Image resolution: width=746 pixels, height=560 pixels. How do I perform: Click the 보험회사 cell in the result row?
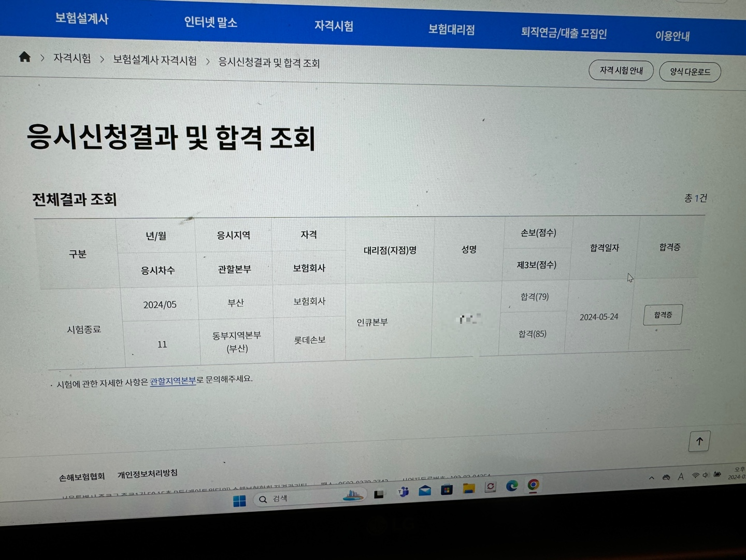(x=309, y=301)
